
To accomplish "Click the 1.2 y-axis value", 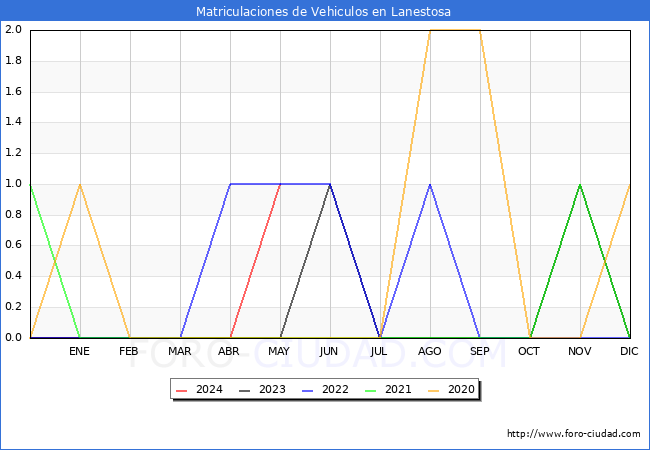I will click(13, 152).
